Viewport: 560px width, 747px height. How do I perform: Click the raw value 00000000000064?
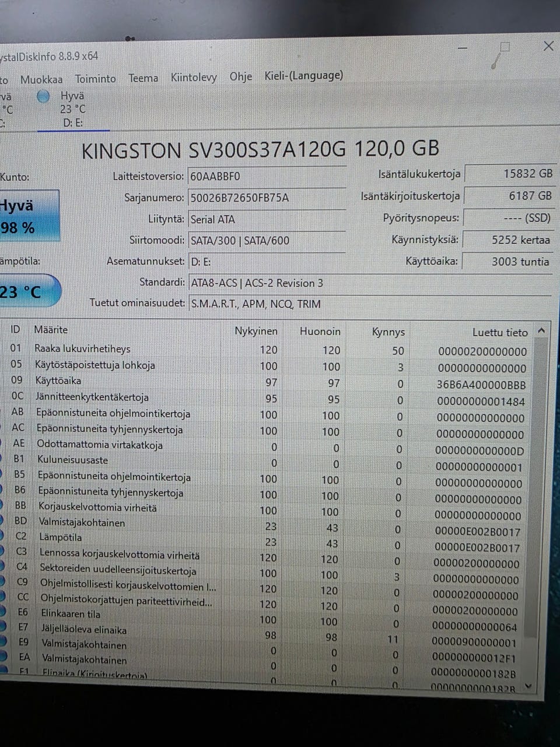point(475,627)
